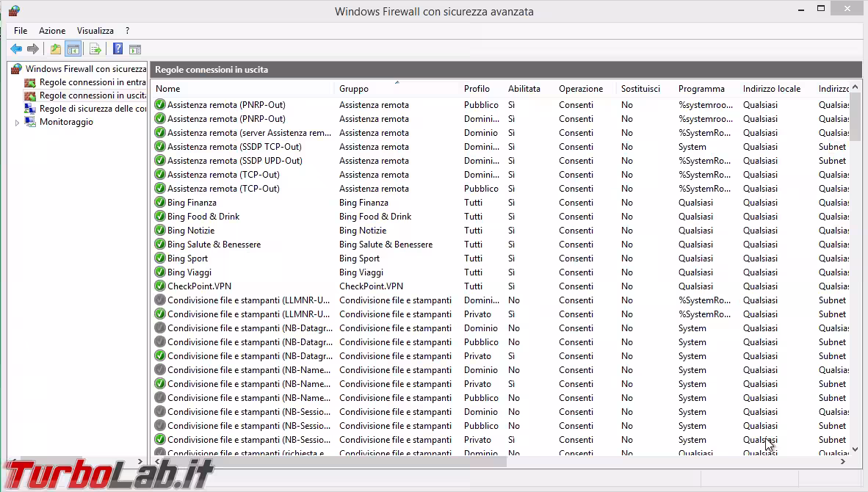Click the green enabled indicator beside Bing Notizie
The width and height of the screenshot is (868, 492).
[x=160, y=230]
